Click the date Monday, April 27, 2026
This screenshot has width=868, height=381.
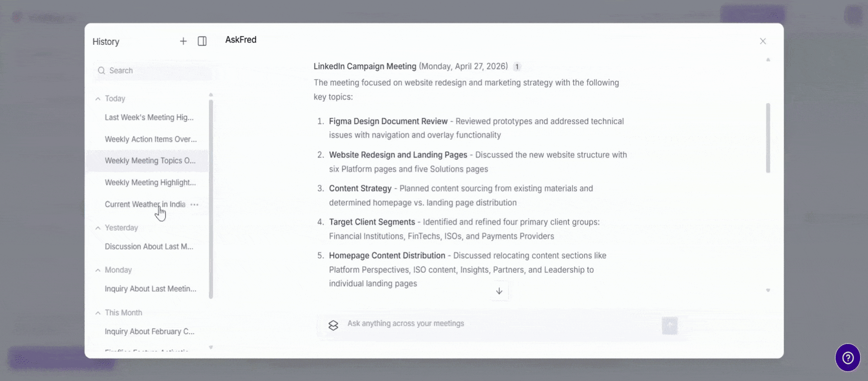click(463, 67)
